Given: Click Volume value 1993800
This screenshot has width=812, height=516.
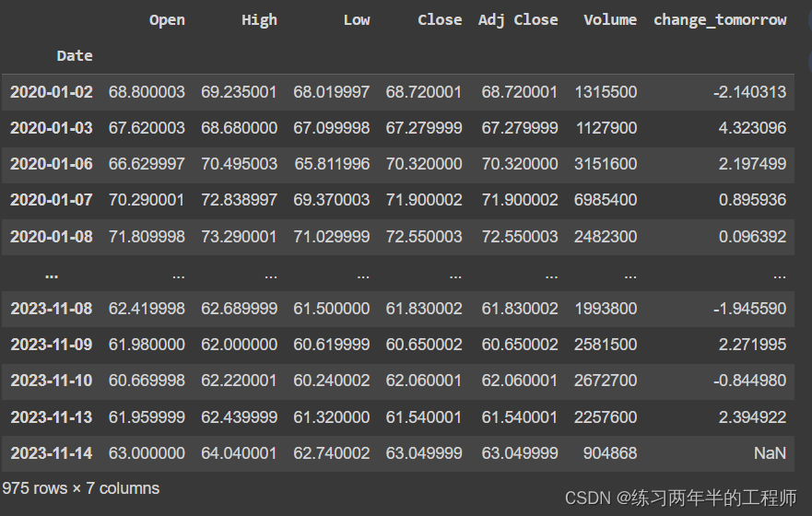Looking at the screenshot, I should pos(606,309).
